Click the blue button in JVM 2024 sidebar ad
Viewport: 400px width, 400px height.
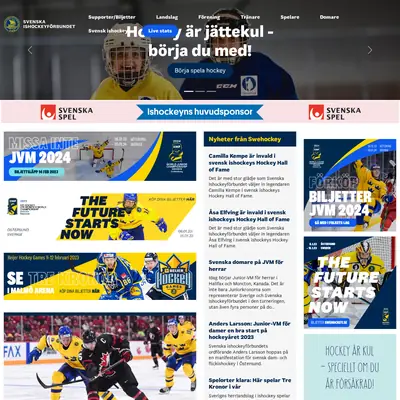(332, 222)
